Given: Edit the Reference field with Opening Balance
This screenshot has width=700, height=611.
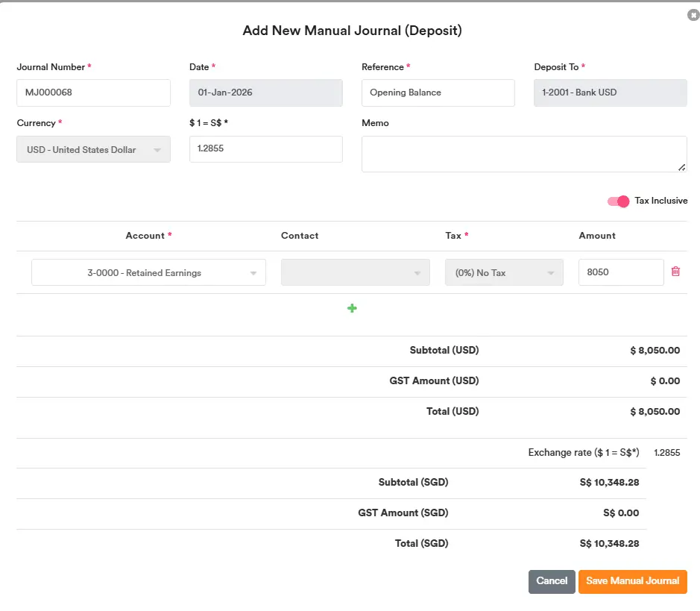Looking at the screenshot, I should (x=438, y=93).
